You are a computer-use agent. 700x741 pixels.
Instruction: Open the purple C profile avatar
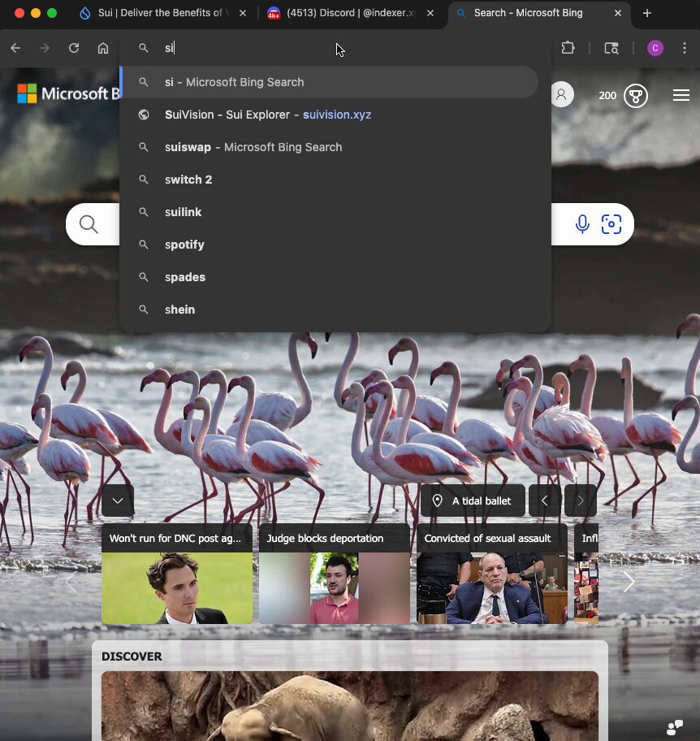pyautogui.click(x=655, y=48)
